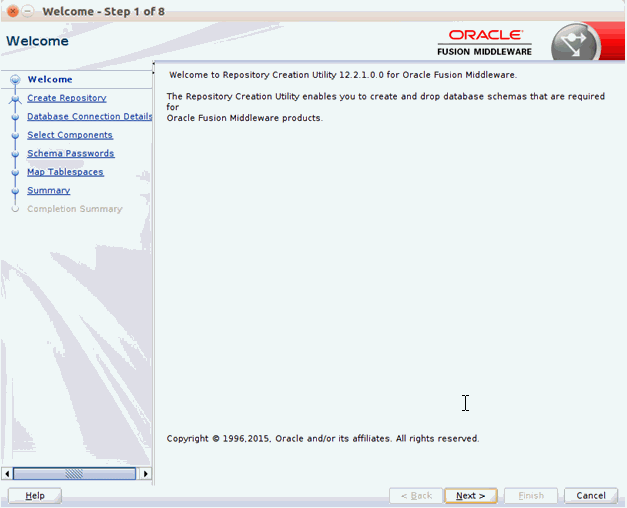Click the copyright notice text
Viewport: 627px width, 508px height.
(x=323, y=439)
